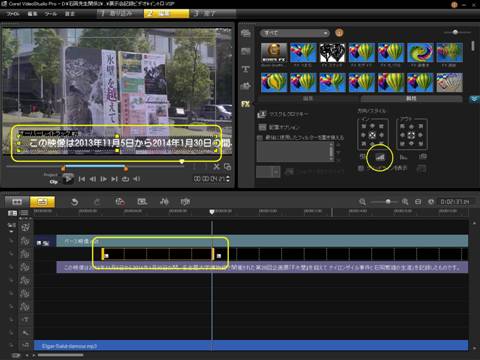Open the Transition library panel icon

tap(246, 51)
